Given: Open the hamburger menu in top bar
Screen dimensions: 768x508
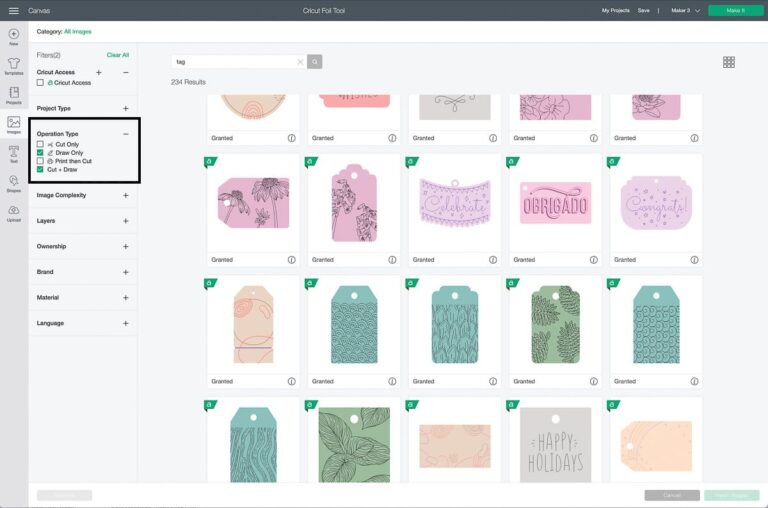Looking at the screenshot, I should (x=13, y=10).
